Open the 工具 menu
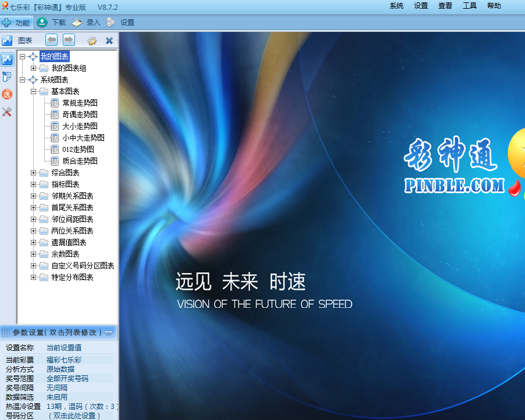Screen dimensions: 525x420 click(469, 6)
